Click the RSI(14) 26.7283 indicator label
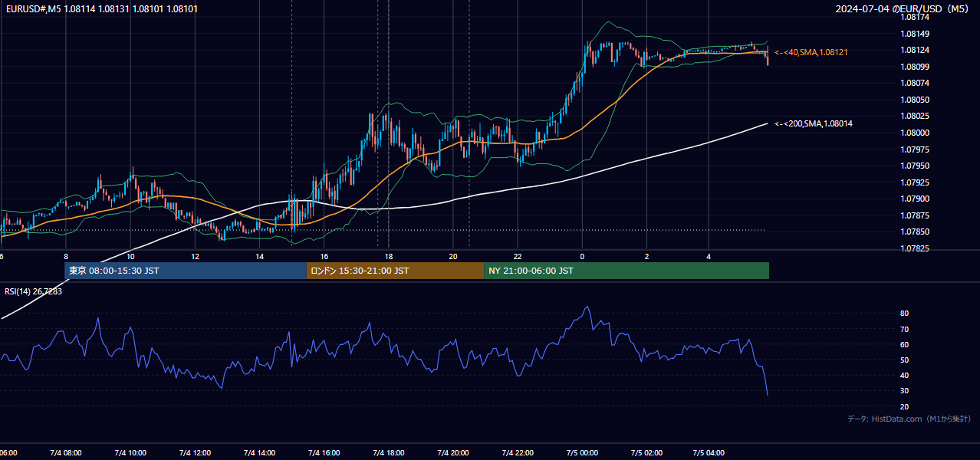980x460 pixels. point(34,291)
